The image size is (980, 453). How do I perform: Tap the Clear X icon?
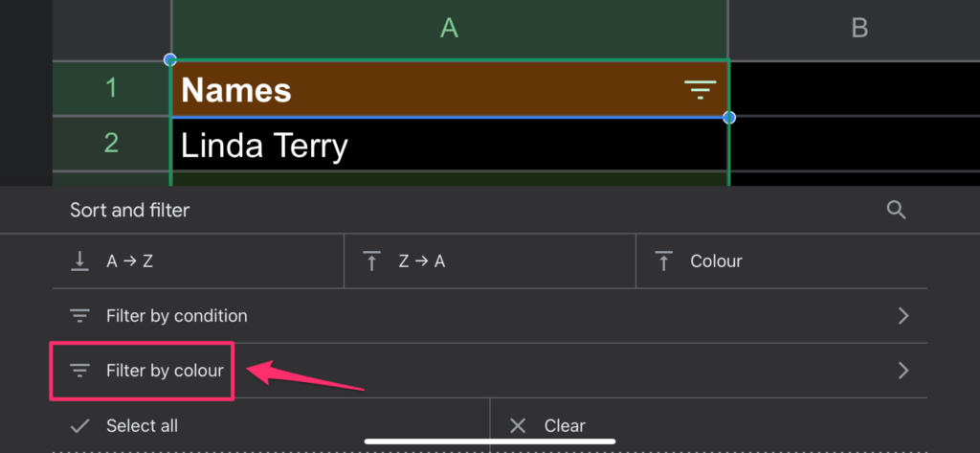click(518, 426)
